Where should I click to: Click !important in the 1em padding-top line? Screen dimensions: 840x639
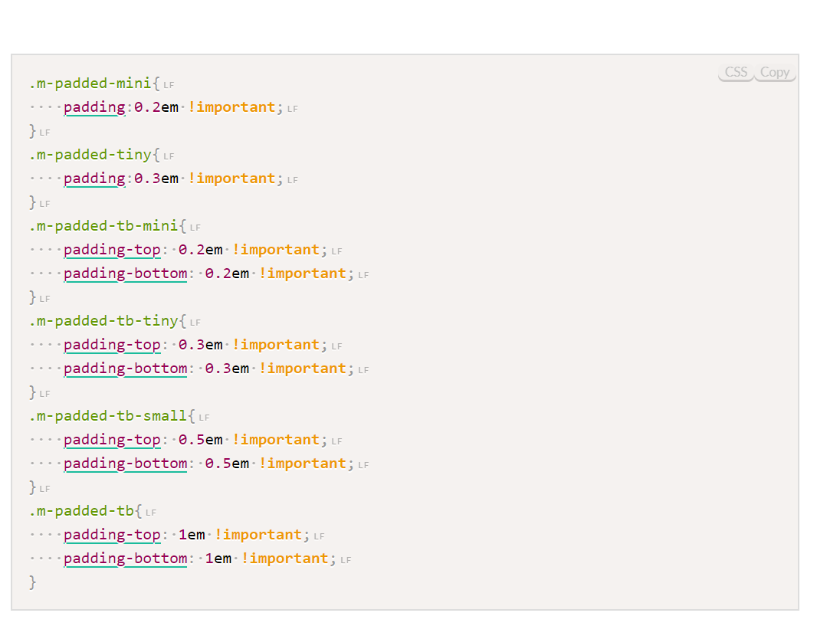coord(258,535)
